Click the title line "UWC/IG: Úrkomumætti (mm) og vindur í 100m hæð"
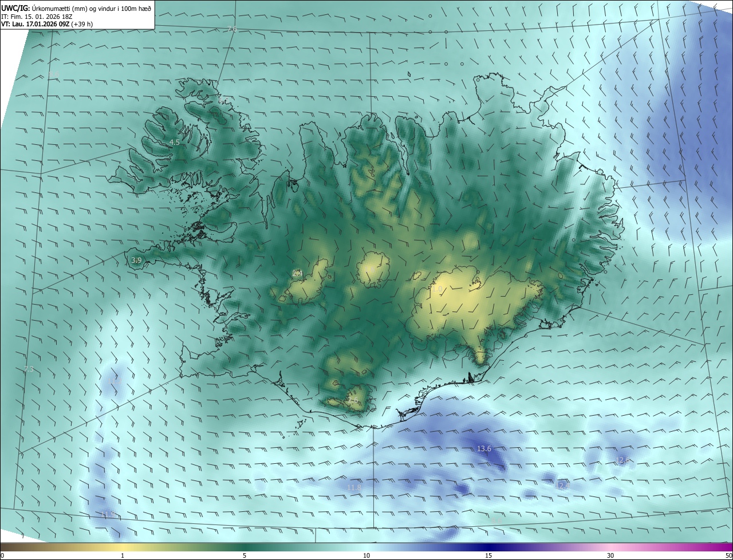 pyautogui.click(x=76, y=7)
